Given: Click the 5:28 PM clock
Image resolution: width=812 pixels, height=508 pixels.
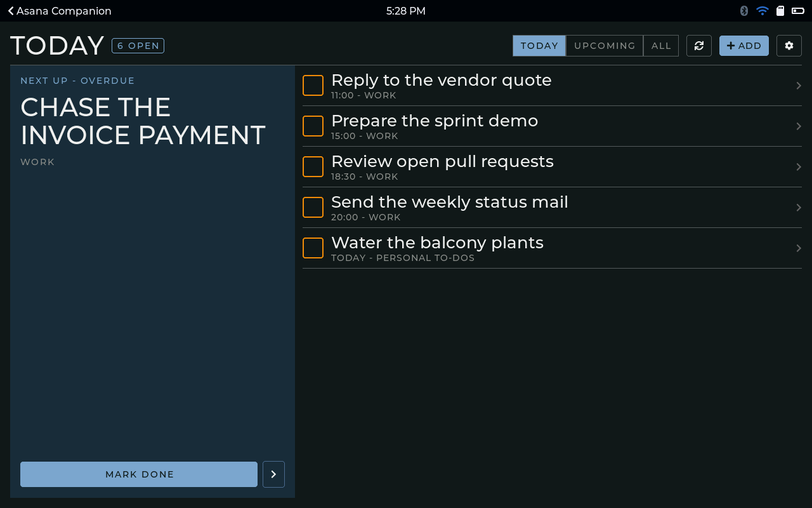Looking at the screenshot, I should click(x=406, y=11).
